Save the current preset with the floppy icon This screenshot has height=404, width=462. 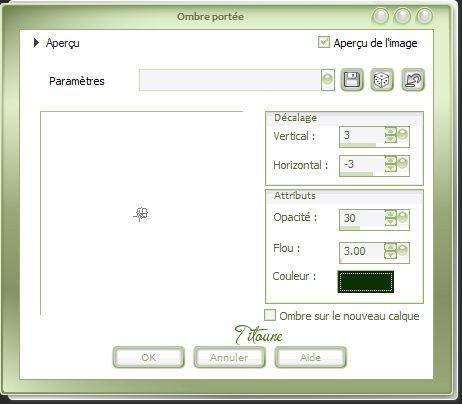coord(352,80)
